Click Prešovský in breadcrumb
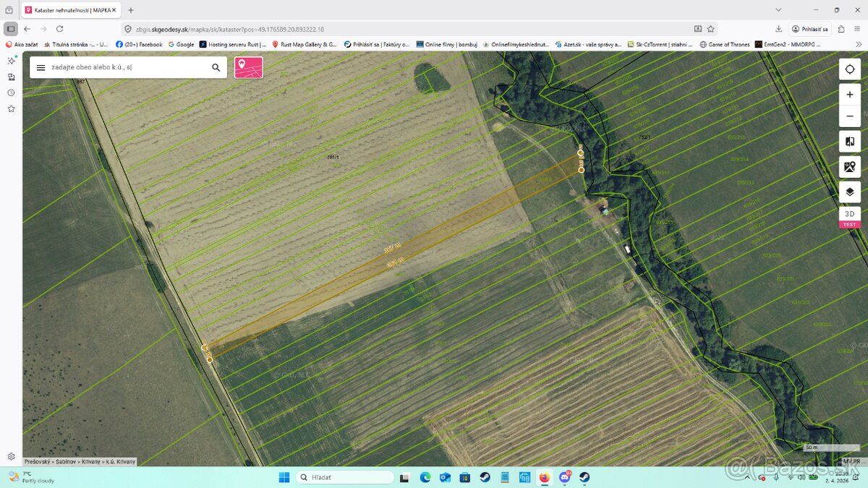This screenshot has height=488, width=868. [38, 461]
